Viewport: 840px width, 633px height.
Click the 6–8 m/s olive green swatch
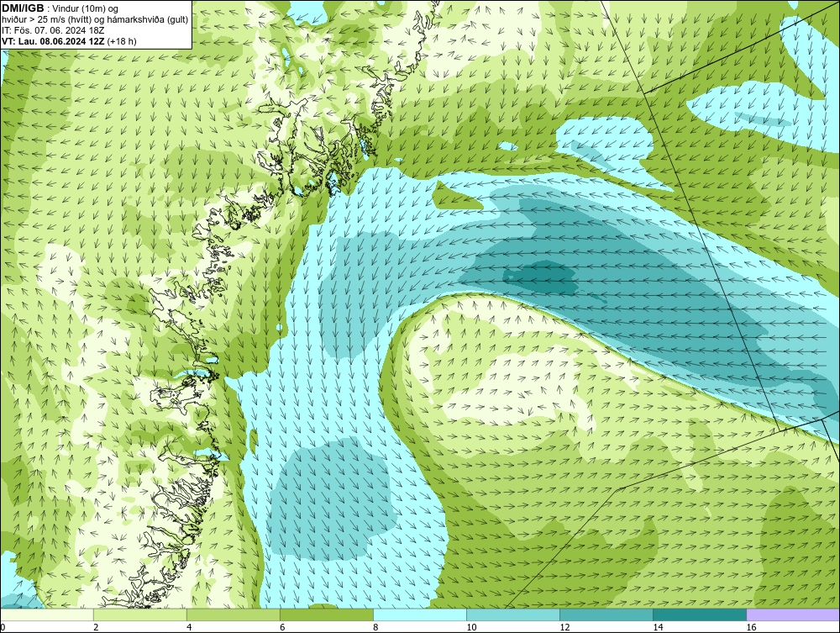tap(327, 615)
